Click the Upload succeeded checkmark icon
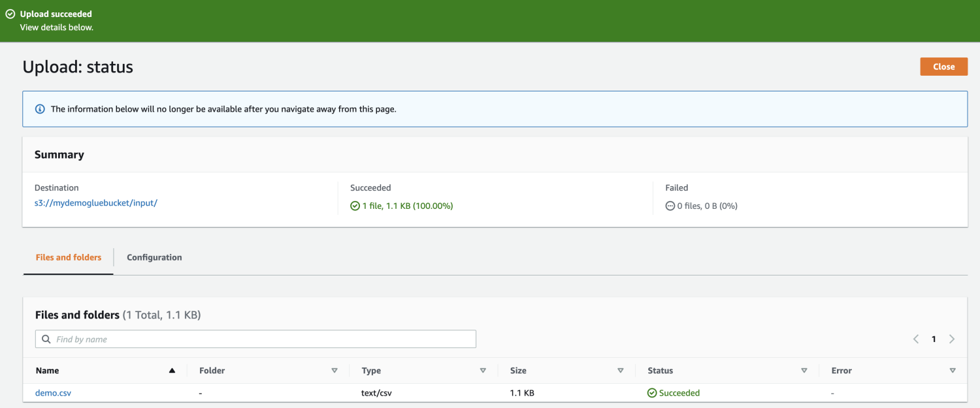 pyautogui.click(x=10, y=14)
